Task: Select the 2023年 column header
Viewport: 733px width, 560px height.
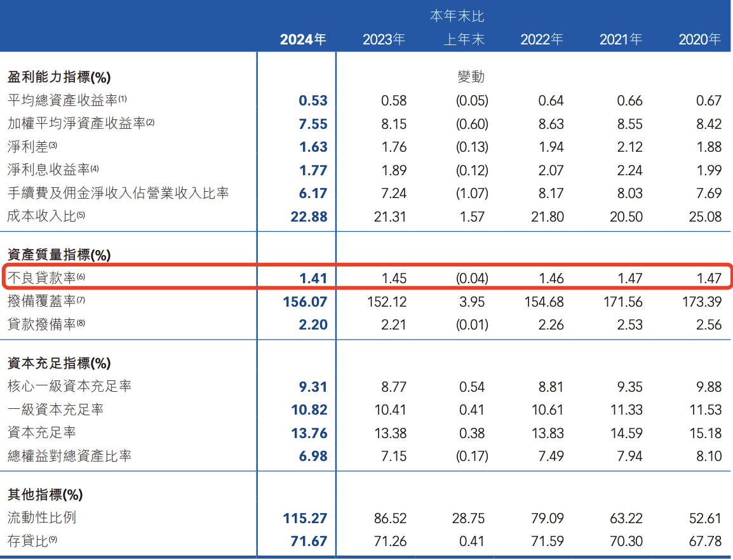Action: [384, 39]
